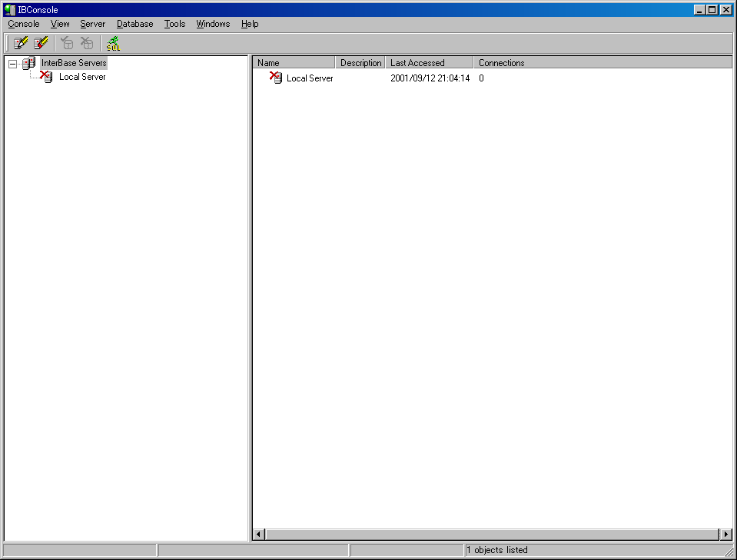The width and height of the screenshot is (737, 560).
Task: Sort by the Connections column header
Action: (x=603, y=62)
